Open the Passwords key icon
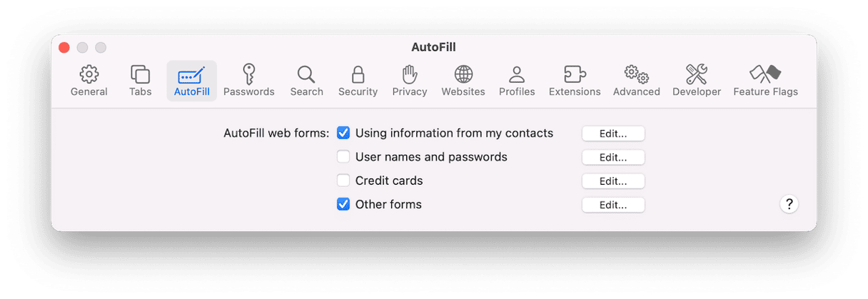Screen dimensions: 868x299 click(x=248, y=81)
